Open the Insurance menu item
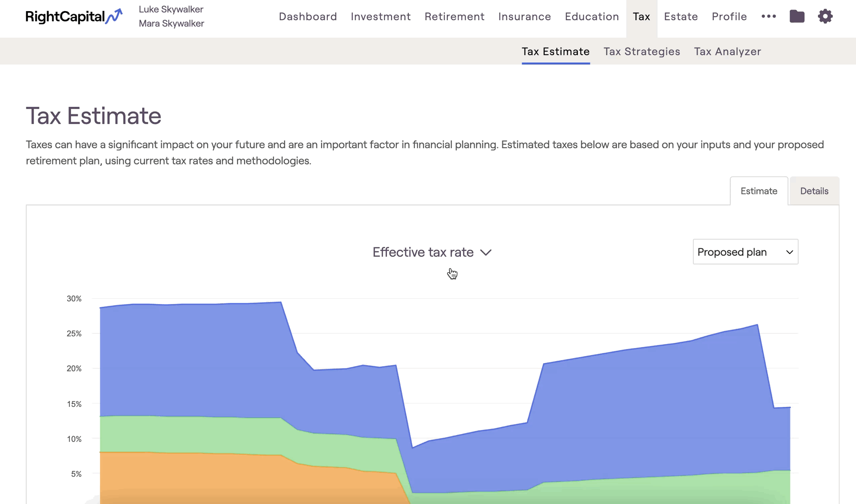The height and width of the screenshot is (504, 856). [x=524, y=16]
